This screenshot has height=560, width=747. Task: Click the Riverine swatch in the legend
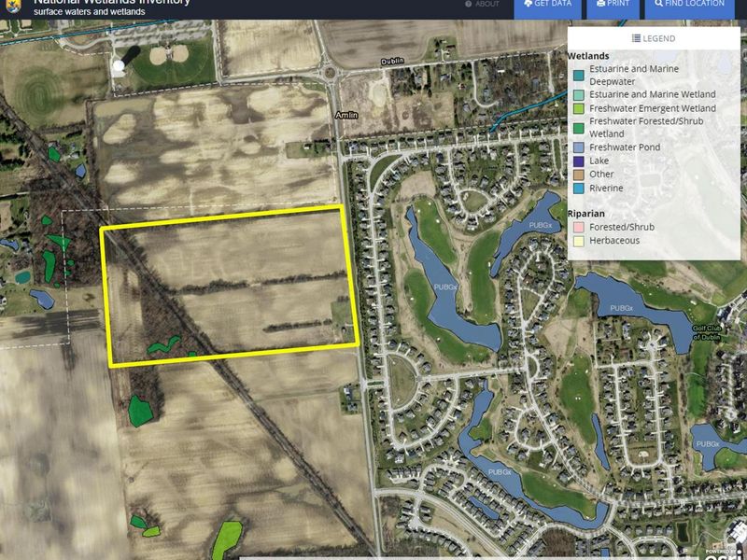578,188
